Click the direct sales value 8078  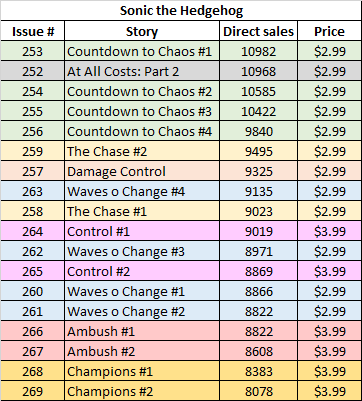point(258,391)
